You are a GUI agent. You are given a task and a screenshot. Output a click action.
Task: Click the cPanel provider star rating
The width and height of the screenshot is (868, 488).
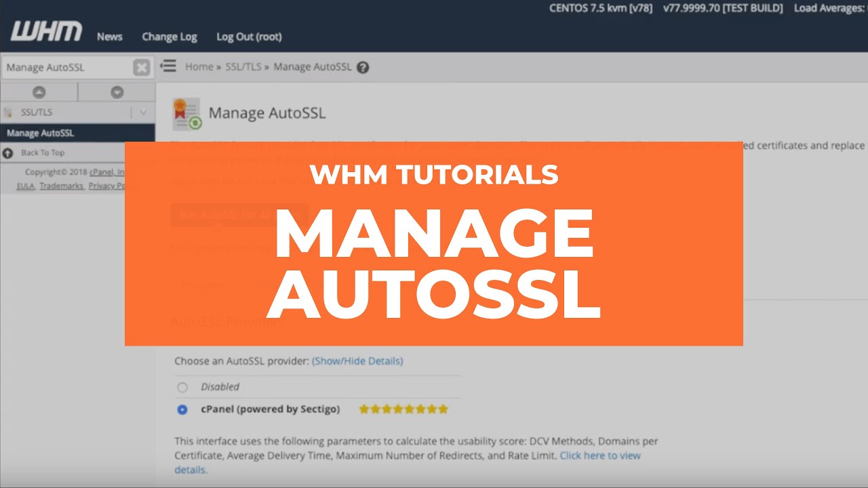[x=403, y=409]
